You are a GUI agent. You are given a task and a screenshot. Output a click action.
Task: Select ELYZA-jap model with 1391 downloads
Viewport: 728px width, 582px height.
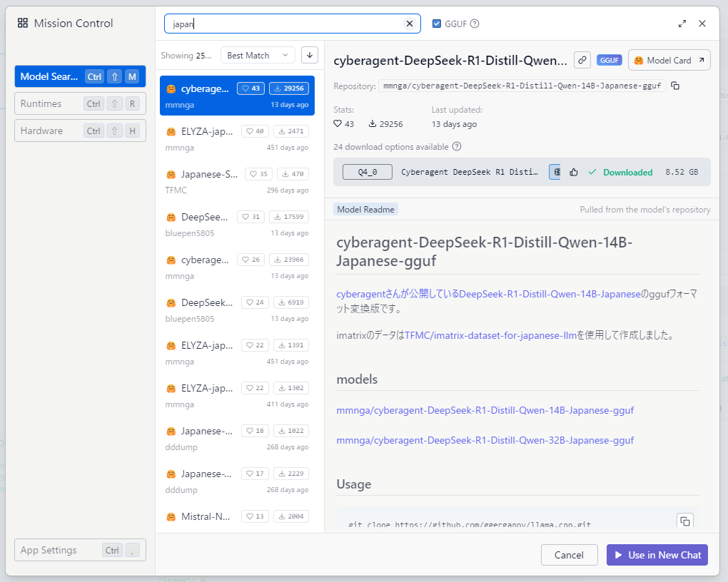(237, 353)
